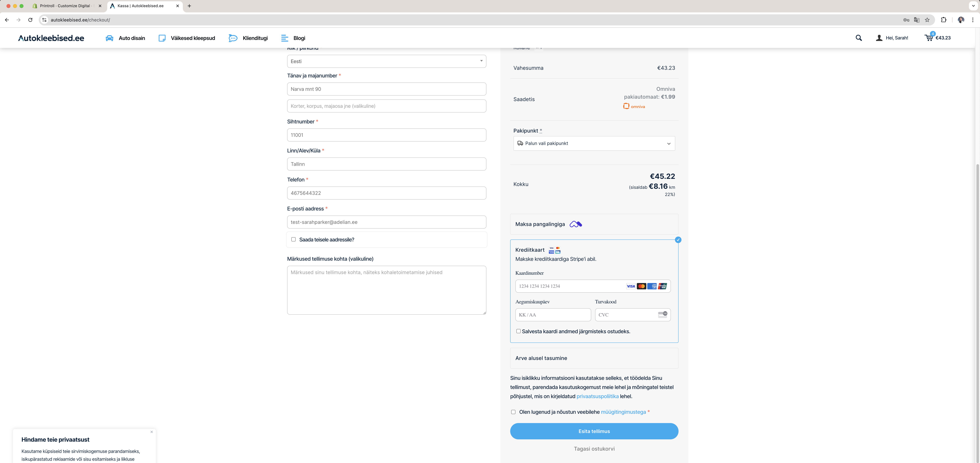This screenshot has height=463, width=980.
Task: Expand the tab search chevron
Action: [973, 6]
